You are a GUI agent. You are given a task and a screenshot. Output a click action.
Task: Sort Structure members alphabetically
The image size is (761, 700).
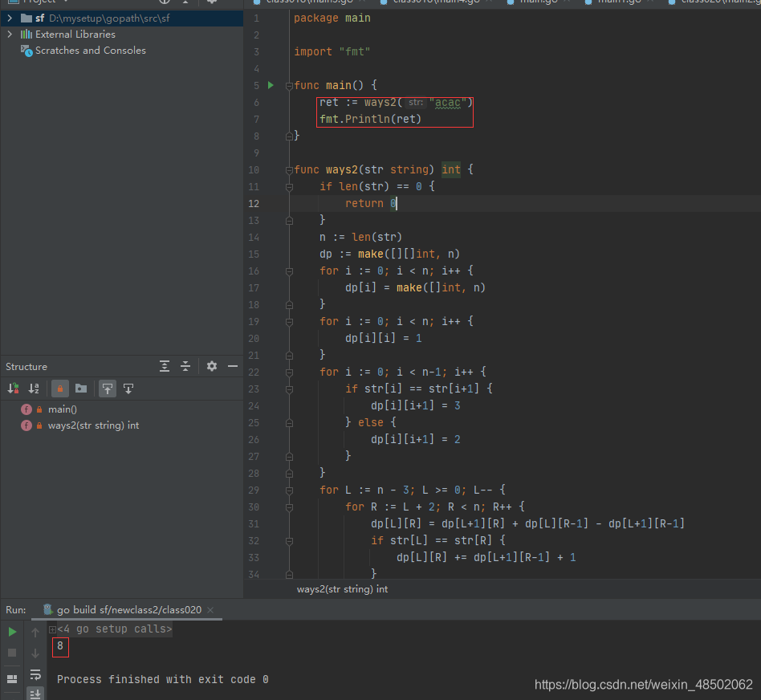(x=34, y=389)
